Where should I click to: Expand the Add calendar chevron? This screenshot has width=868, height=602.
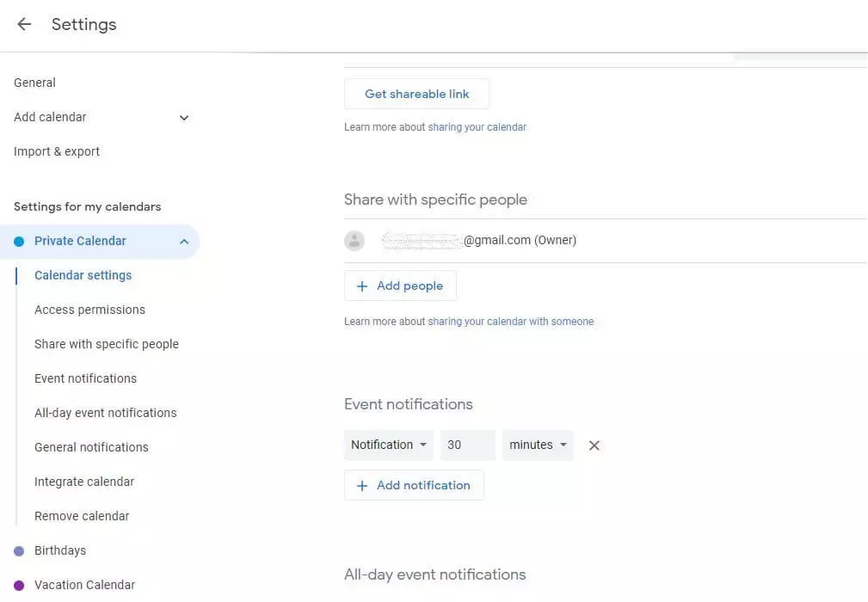pos(184,118)
